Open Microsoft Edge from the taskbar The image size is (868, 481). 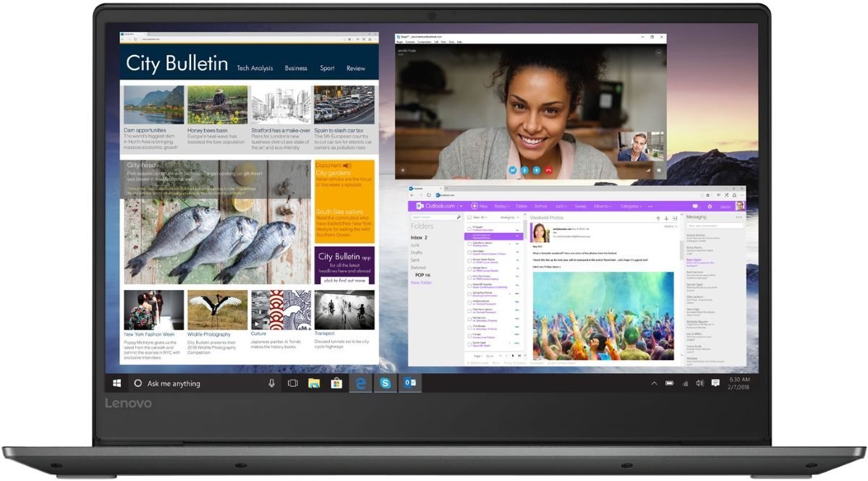[x=360, y=383]
